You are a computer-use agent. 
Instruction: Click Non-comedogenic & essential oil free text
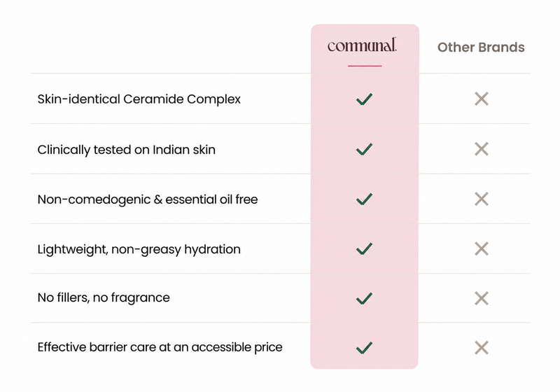click(x=148, y=199)
